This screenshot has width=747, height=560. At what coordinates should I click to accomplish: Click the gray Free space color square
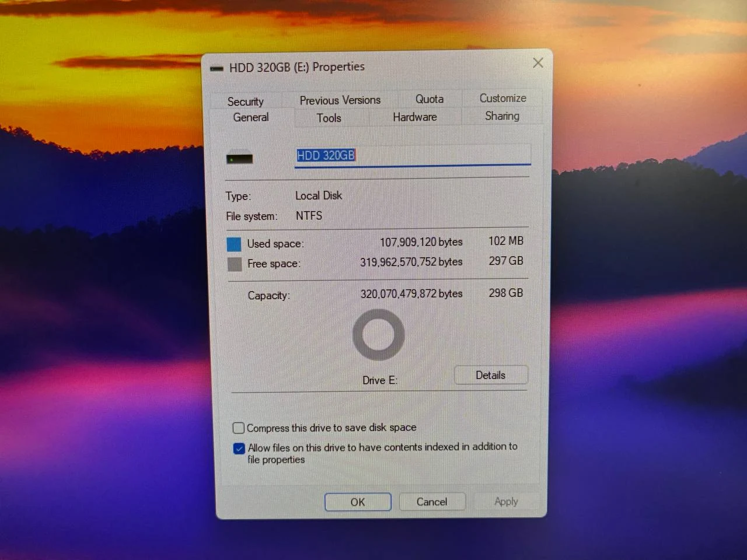point(235,264)
